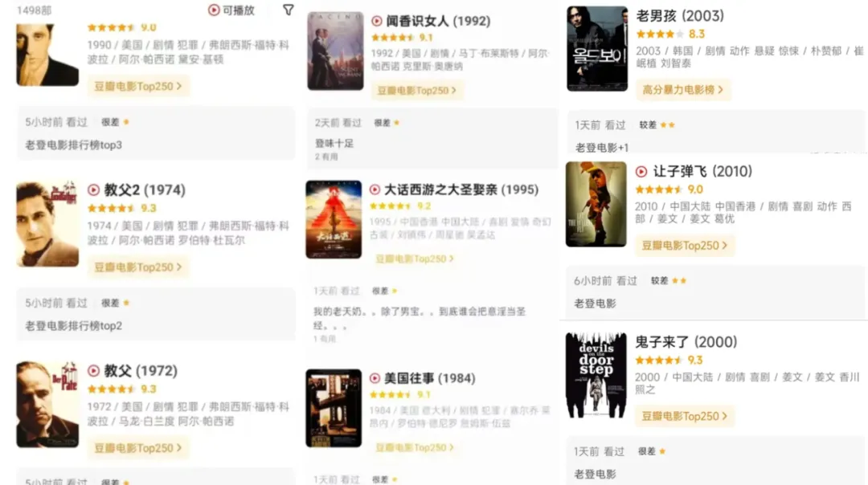Select the devils on the doorstep poster
Screen dimensions: 868x485
point(596,375)
